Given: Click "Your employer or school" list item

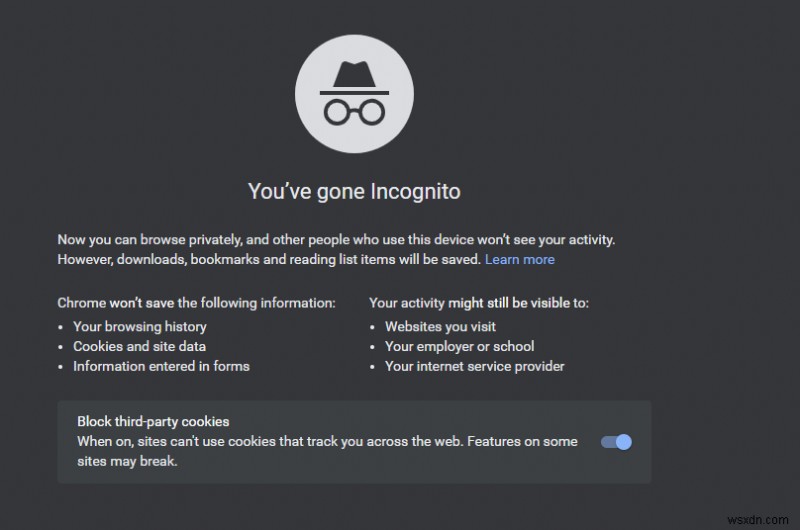Looking at the screenshot, I should [459, 347].
